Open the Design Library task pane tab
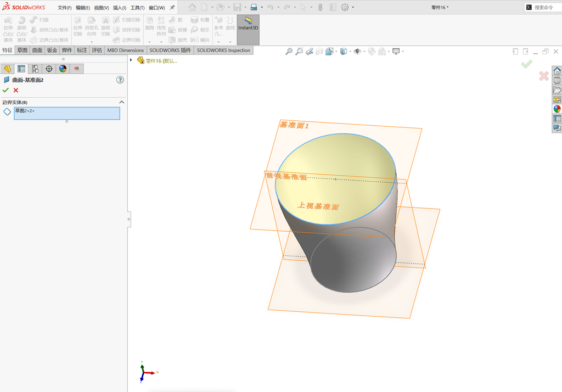 pos(557,80)
